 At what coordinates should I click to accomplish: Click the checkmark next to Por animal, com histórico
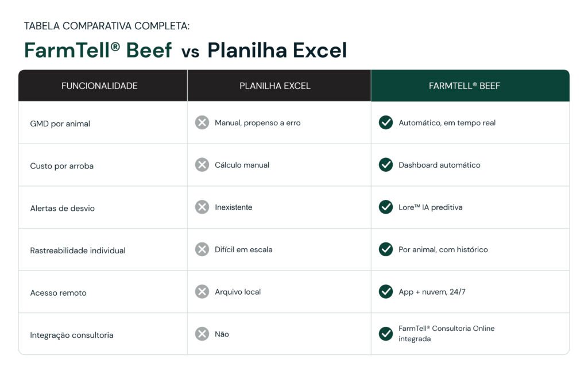385,249
